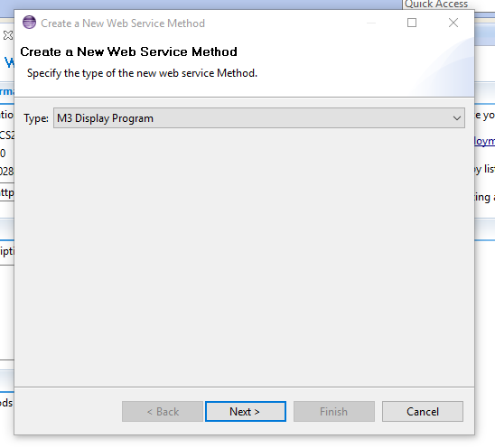Click the Eclipse icon in the dialog title bar
This screenshot has width=495, height=448.
tap(30, 23)
